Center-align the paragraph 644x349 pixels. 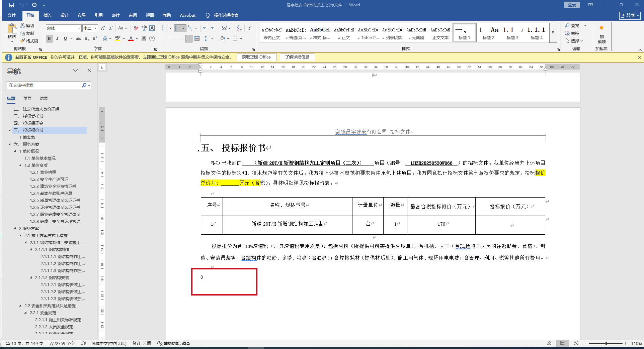click(173, 38)
